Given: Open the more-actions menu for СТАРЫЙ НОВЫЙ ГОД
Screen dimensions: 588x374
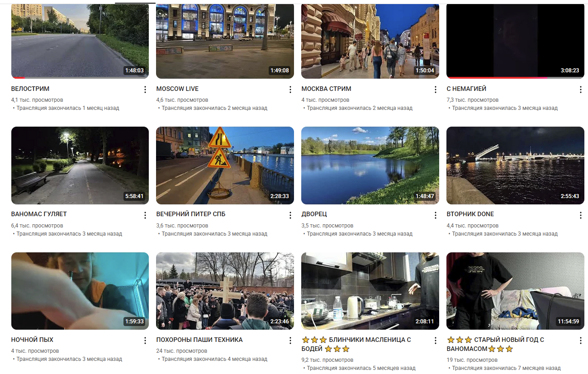Looking at the screenshot, I should tap(581, 341).
